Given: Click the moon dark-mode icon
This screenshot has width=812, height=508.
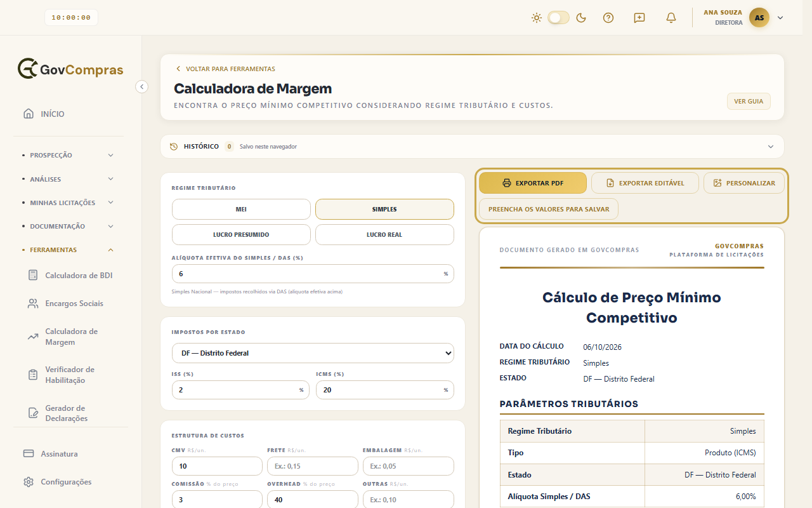Looking at the screenshot, I should (580, 18).
